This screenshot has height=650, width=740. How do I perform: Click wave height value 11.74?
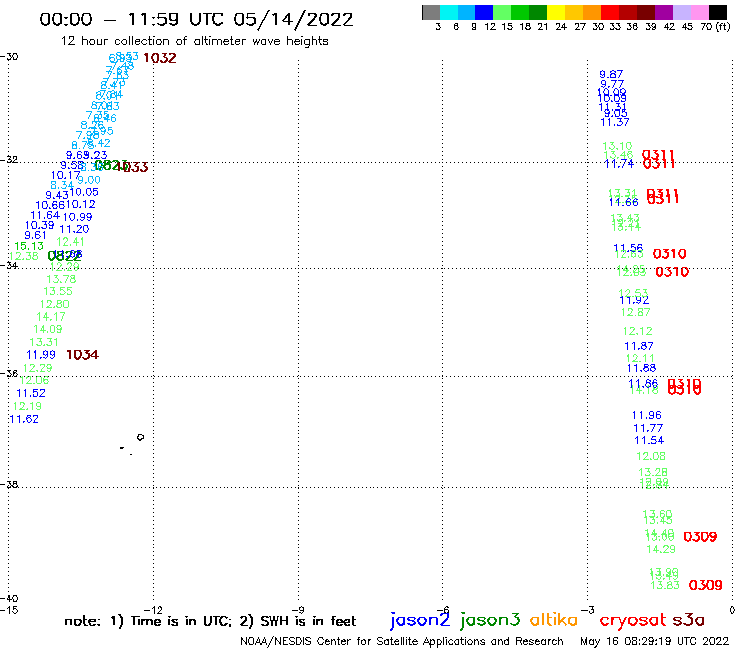click(x=619, y=164)
